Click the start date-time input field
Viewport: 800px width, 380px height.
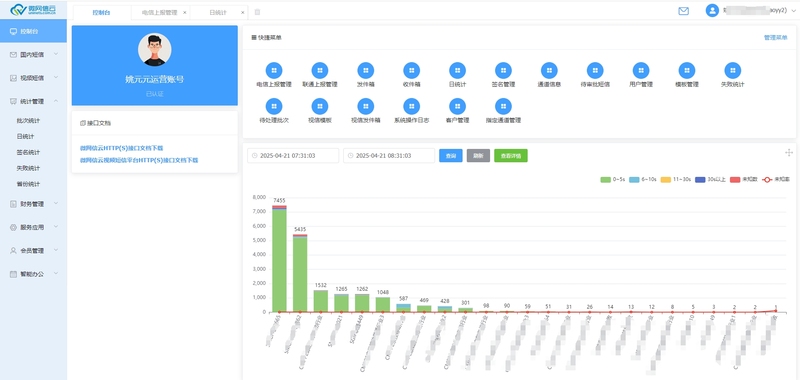coord(293,156)
